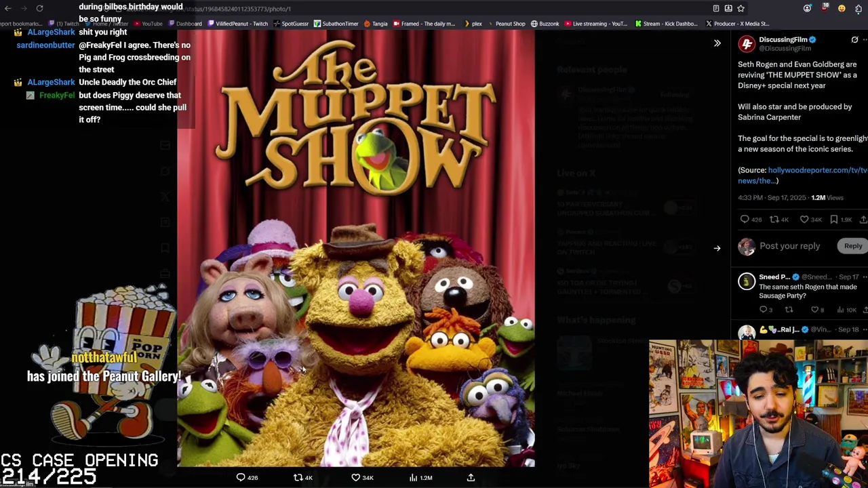Open Live streaming - YouTube bookmark
The width and height of the screenshot is (868, 488).
[595, 24]
